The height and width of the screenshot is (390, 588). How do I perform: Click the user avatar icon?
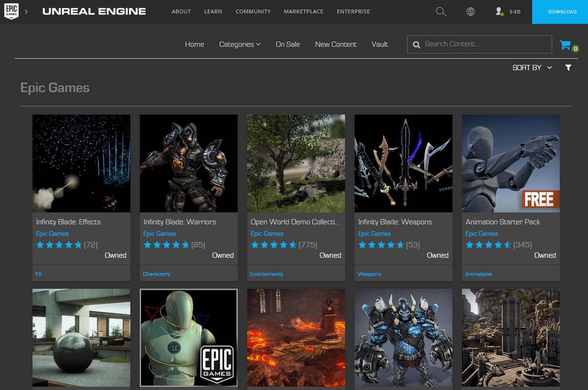pyautogui.click(x=500, y=11)
